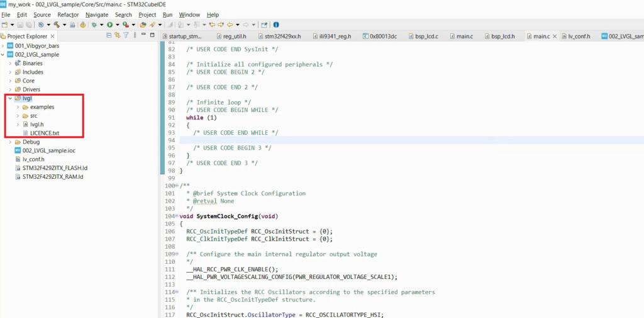Click the blue Information icon in toolbar
The image size is (644, 318).
276,25
